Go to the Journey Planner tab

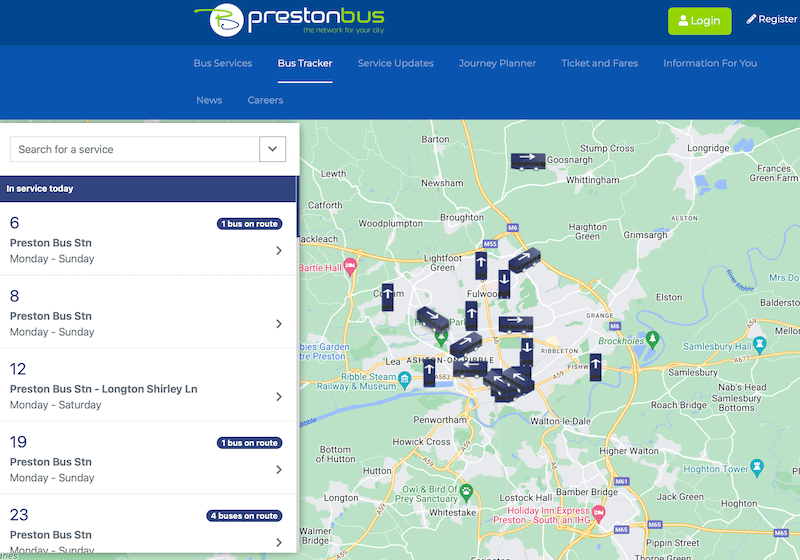(497, 63)
